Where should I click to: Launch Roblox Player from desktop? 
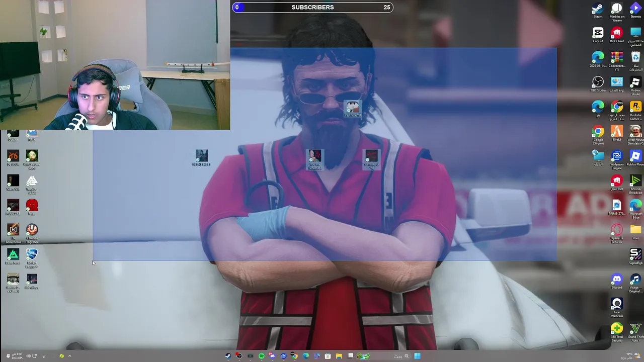pos(635,158)
